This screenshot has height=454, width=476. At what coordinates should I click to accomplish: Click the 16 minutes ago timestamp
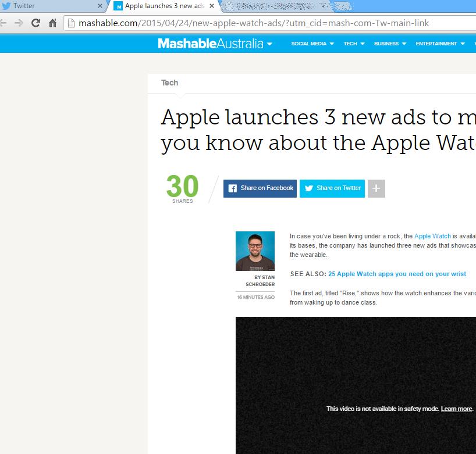tap(256, 297)
